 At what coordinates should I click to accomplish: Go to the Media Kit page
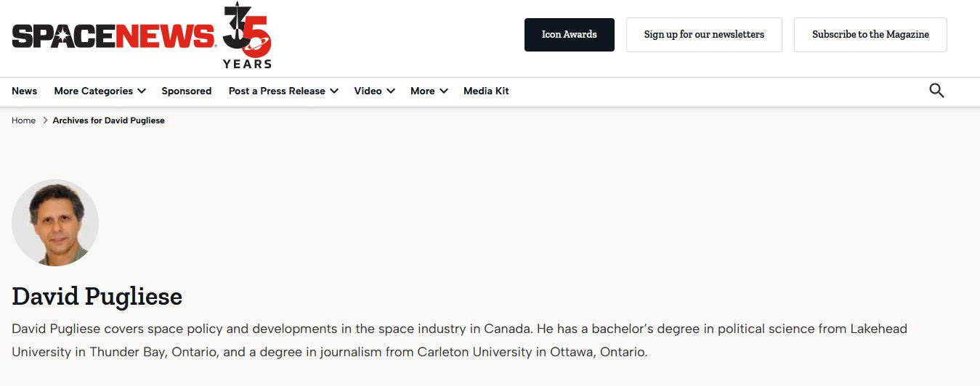click(486, 91)
